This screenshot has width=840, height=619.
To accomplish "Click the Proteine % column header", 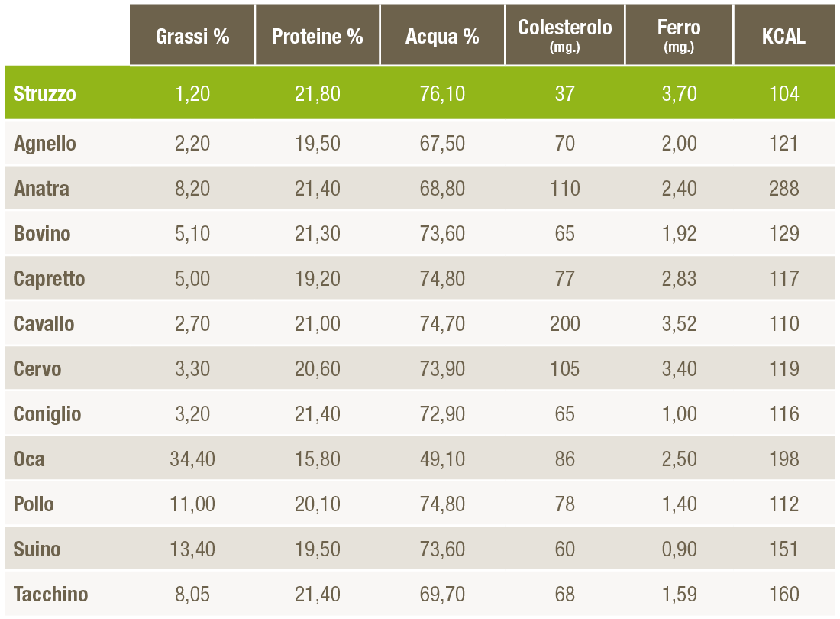I will (x=317, y=37).
